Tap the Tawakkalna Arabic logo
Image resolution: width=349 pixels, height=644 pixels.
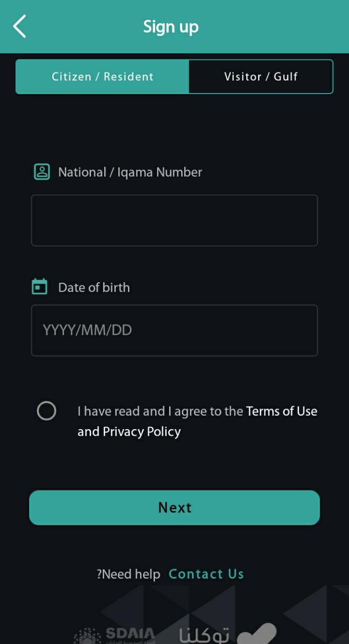[x=204, y=635]
